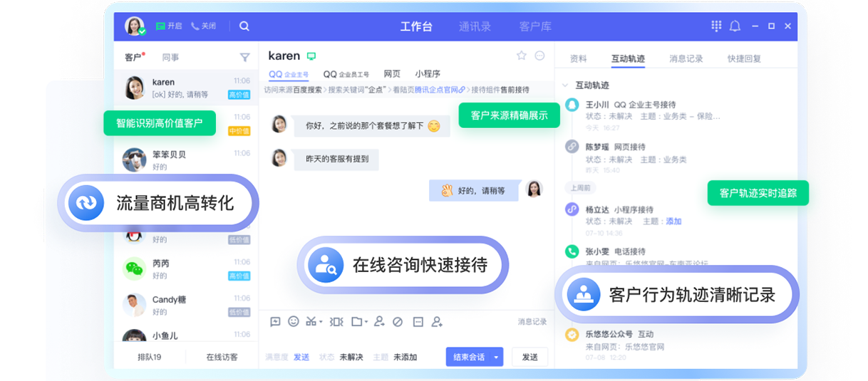The height and width of the screenshot is (381, 868).
Task: Switch to the 客户库 tab
Action: click(535, 26)
